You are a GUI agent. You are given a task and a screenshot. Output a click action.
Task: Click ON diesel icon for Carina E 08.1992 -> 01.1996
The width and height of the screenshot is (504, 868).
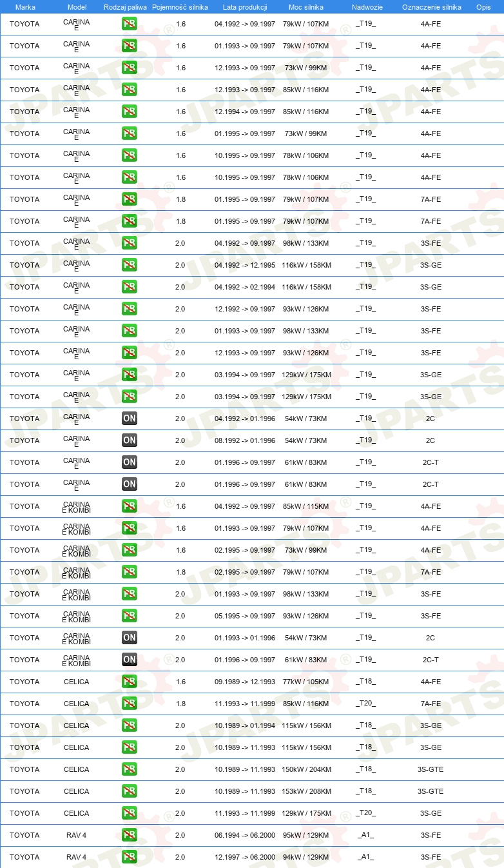coord(129,440)
